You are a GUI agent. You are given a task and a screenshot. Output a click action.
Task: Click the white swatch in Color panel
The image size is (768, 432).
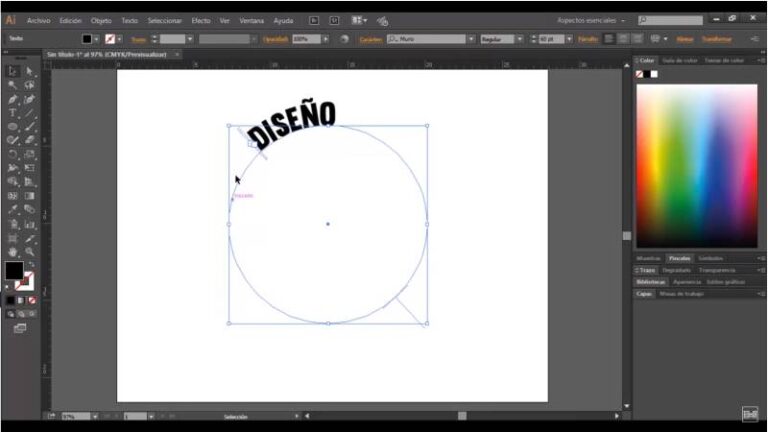point(654,74)
